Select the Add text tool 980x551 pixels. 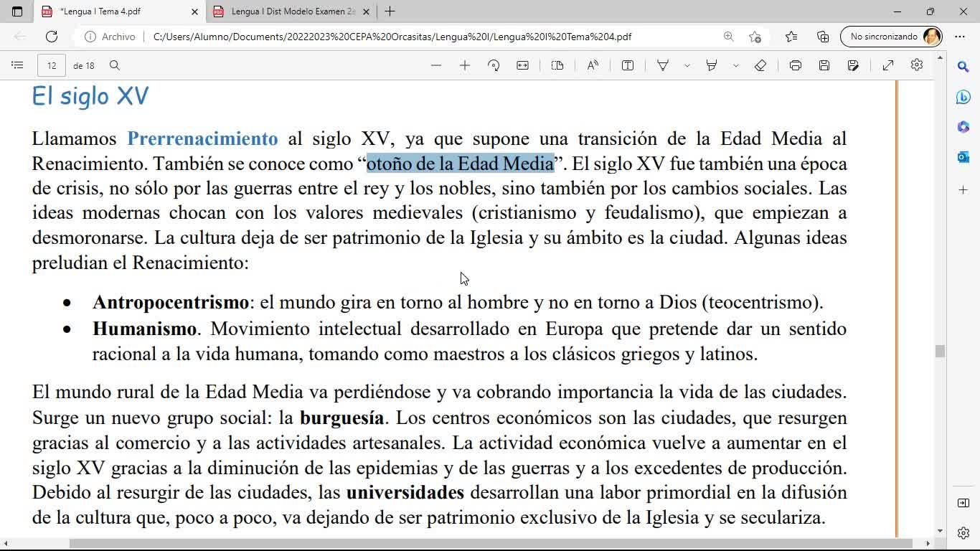(x=628, y=65)
